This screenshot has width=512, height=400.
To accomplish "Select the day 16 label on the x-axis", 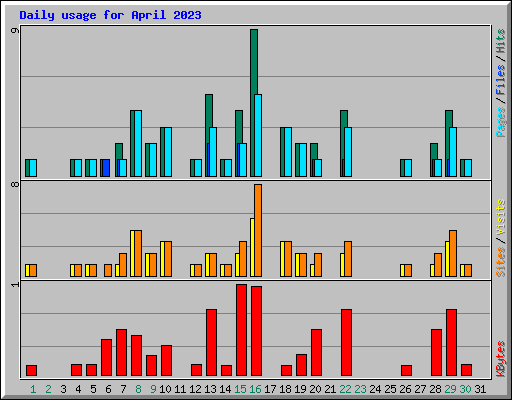I will coord(255,389).
